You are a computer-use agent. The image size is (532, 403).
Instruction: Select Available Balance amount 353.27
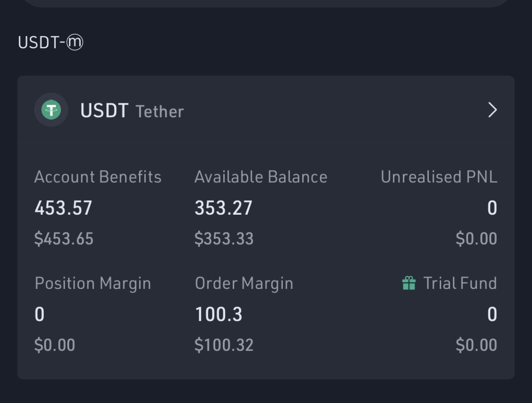click(223, 208)
